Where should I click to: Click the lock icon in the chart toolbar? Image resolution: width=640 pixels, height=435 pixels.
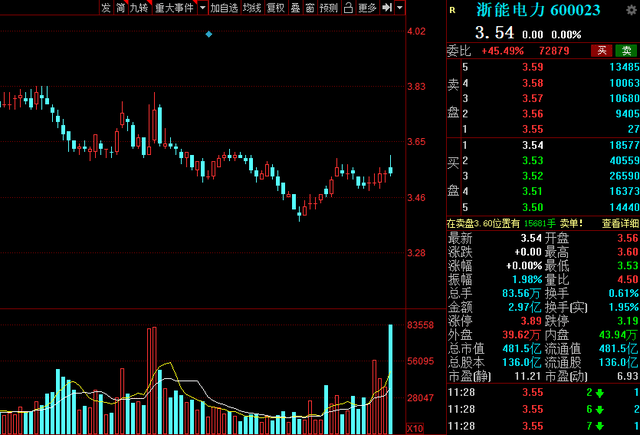coord(347,8)
